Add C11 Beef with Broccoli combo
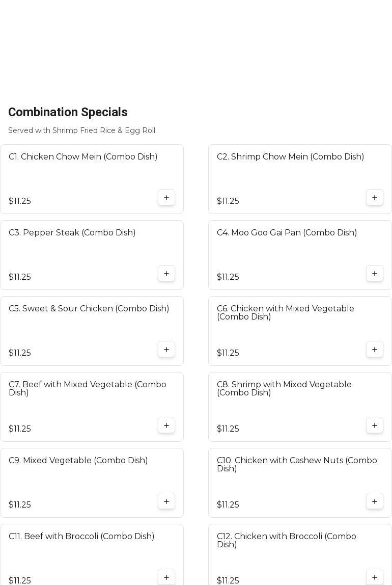 tap(166, 577)
